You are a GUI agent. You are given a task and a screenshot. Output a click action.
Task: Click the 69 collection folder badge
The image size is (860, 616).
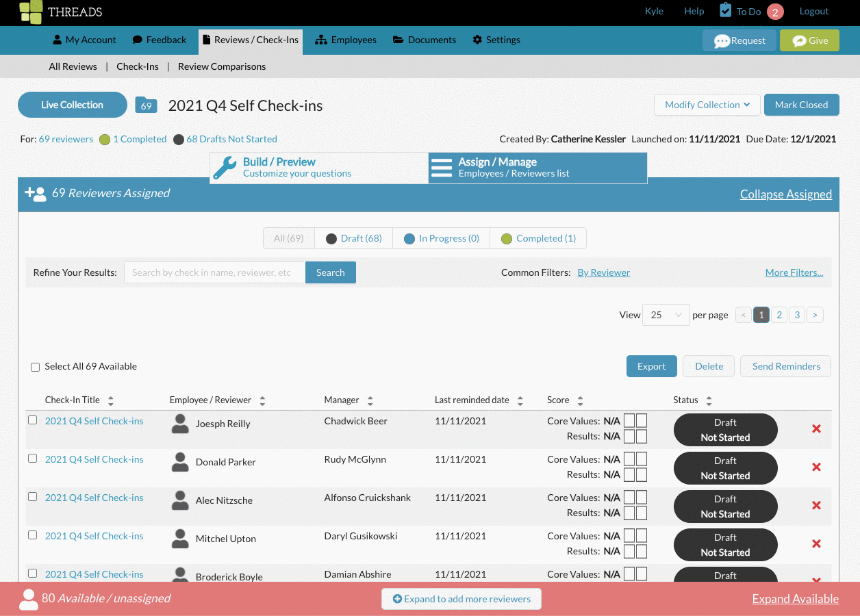pos(146,105)
